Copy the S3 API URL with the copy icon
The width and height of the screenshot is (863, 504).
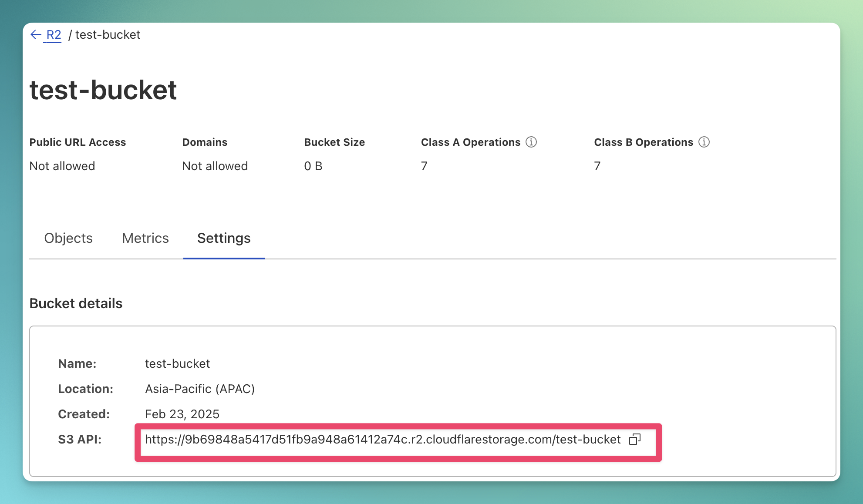tap(635, 440)
